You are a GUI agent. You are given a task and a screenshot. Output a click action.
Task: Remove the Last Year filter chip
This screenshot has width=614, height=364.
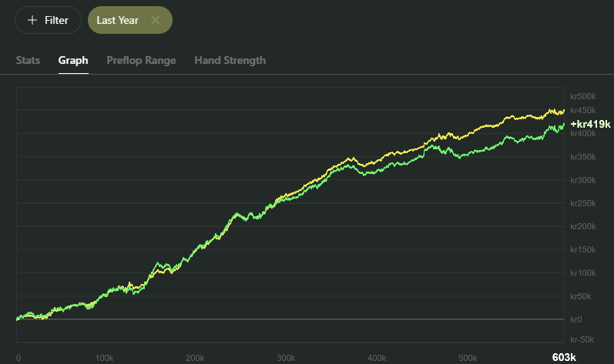click(x=156, y=20)
